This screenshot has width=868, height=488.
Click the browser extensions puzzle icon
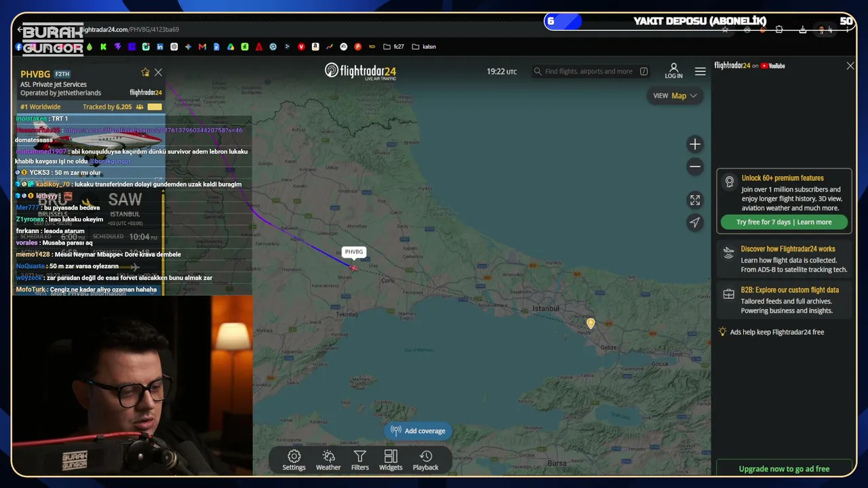point(779,30)
